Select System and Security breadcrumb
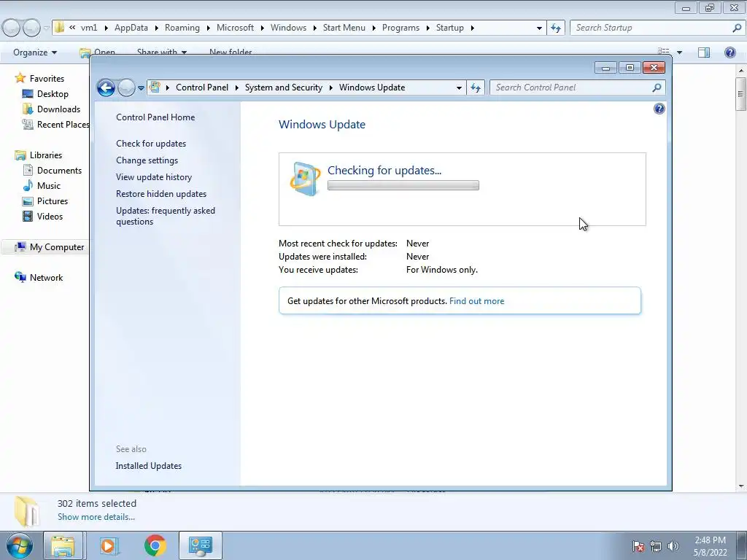Screen dimensions: 747x560 tap(284, 87)
